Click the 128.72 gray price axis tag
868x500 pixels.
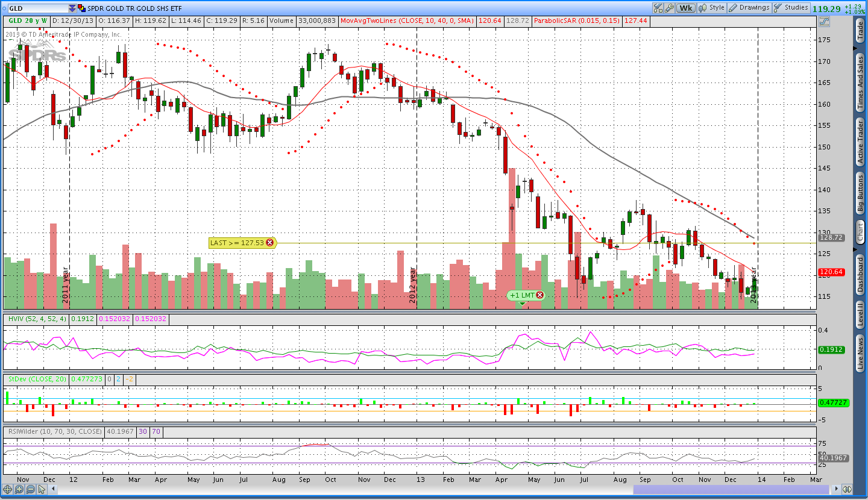831,238
